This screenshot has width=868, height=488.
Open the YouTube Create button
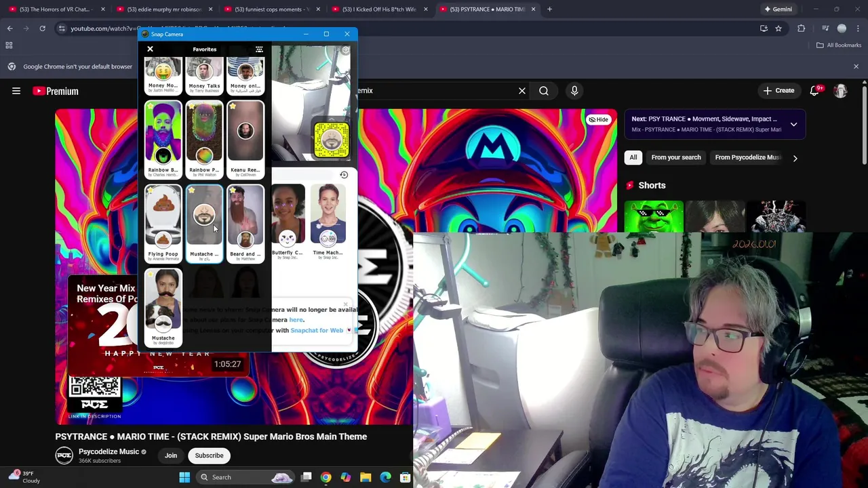[778, 90]
